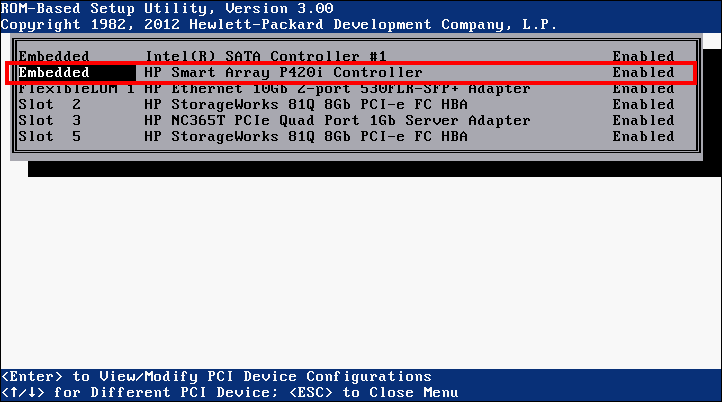
Task: Select the Intel SATA Controller #1 entry
Action: (x=266, y=56)
